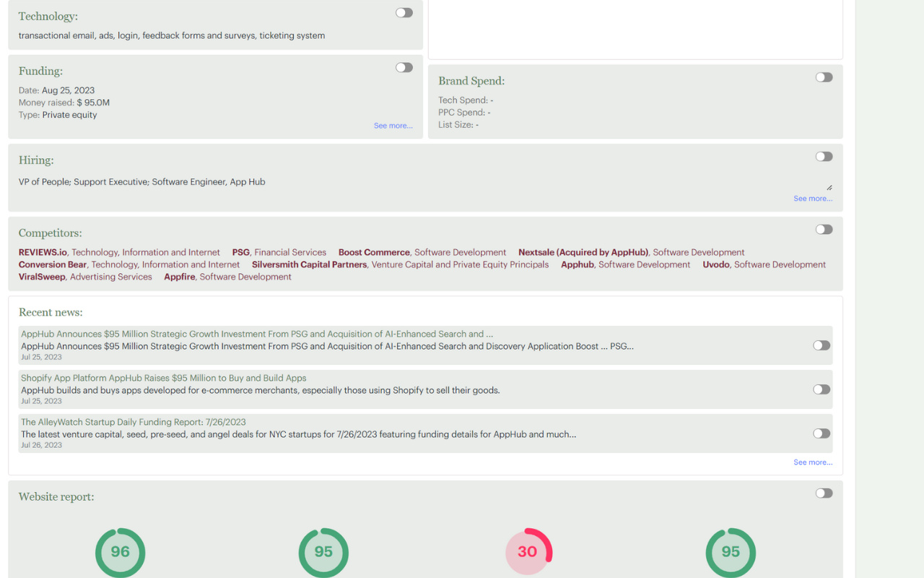Enable the Brand Spend switch
The height and width of the screenshot is (578, 924).
coord(824,77)
